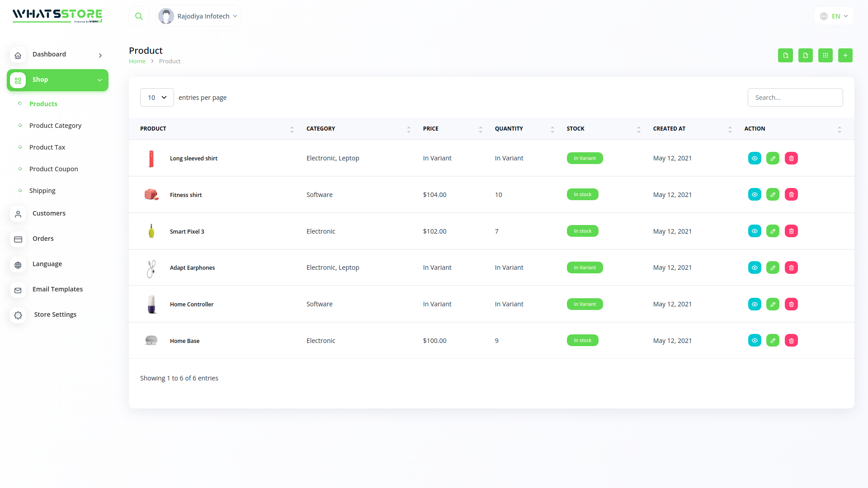View Long sleeved shirt details eye icon
The height and width of the screenshot is (488, 868).
coord(755,159)
